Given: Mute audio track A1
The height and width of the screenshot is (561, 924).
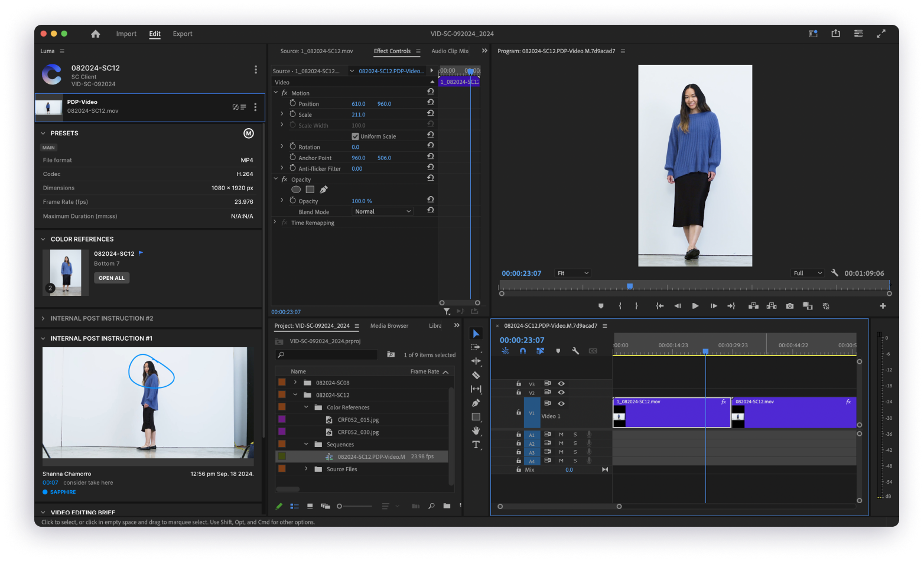Looking at the screenshot, I should 561,435.
